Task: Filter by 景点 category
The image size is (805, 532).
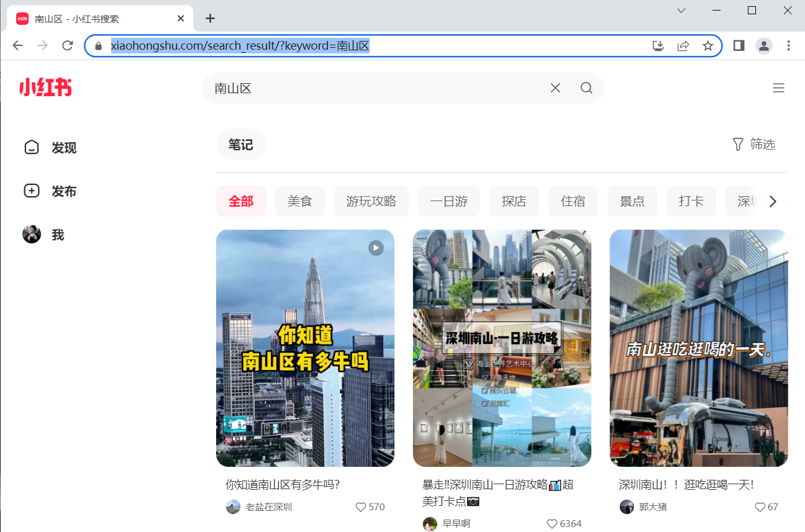Action: tap(632, 201)
